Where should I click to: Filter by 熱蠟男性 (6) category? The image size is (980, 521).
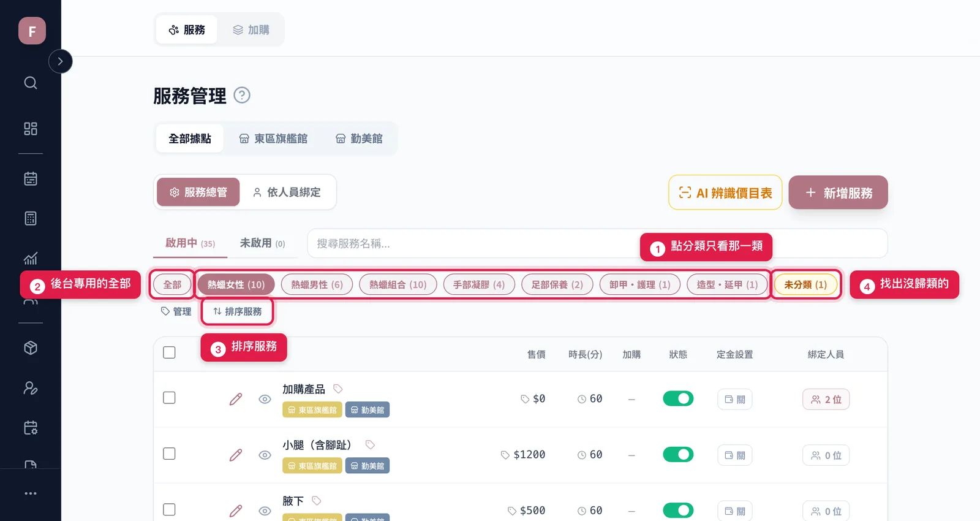[x=317, y=284]
